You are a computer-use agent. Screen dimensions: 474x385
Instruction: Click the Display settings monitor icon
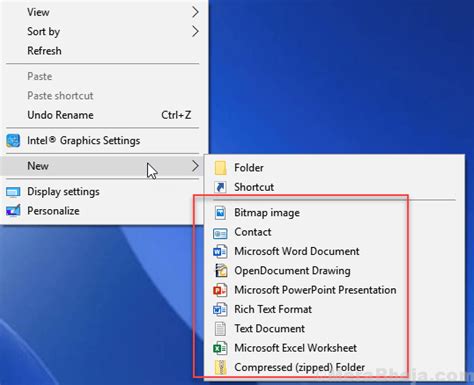coord(13,192)
